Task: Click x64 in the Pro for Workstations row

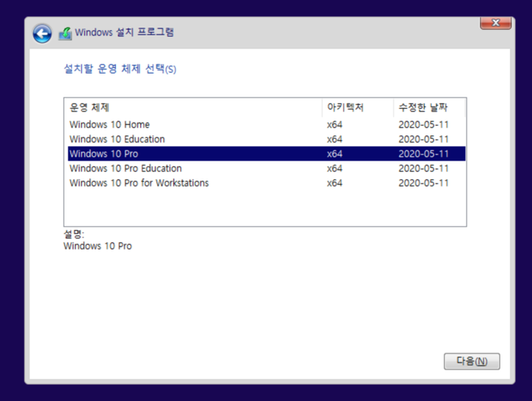Action: tap(334, 183)
